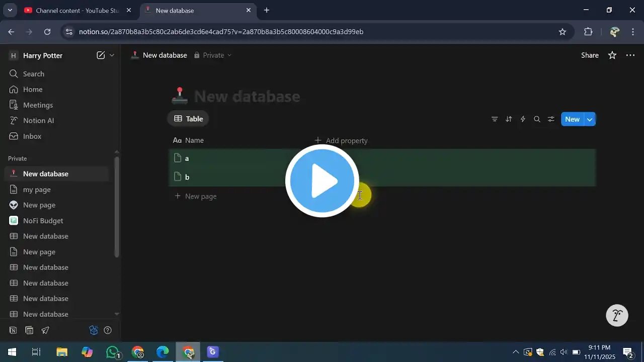Close the YouTube Studio tab
This screenshot has width=644, height=362.
coord(128,10)
